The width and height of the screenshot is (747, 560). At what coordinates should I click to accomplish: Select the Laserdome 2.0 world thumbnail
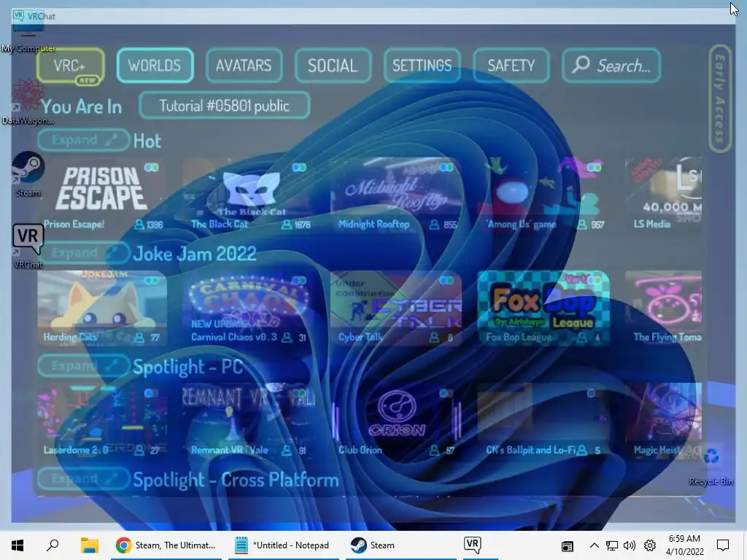pos(102,421)
